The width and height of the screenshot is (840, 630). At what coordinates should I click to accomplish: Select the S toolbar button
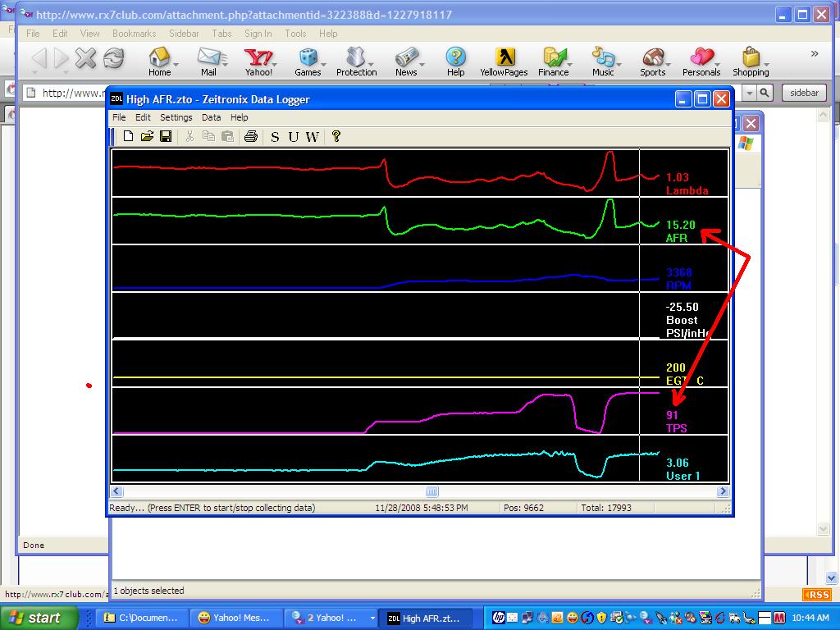pyautogui.click(x=275, y=137)
